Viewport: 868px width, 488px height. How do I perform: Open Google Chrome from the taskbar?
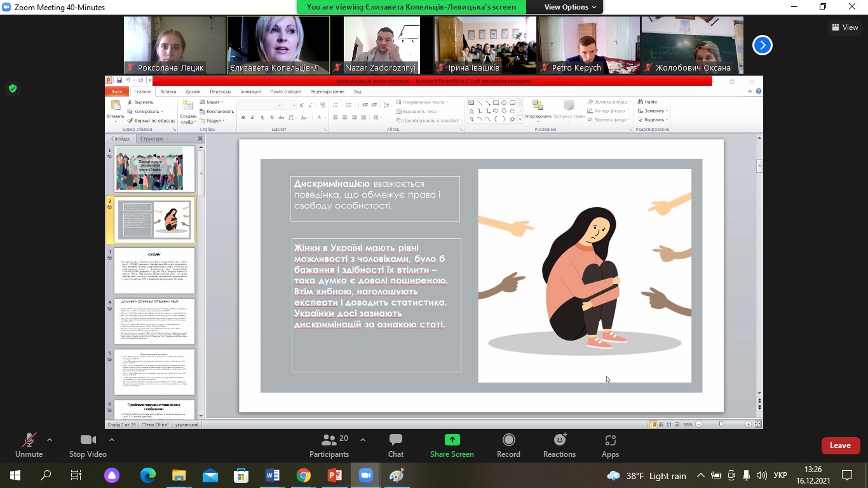tap(303, 475)
